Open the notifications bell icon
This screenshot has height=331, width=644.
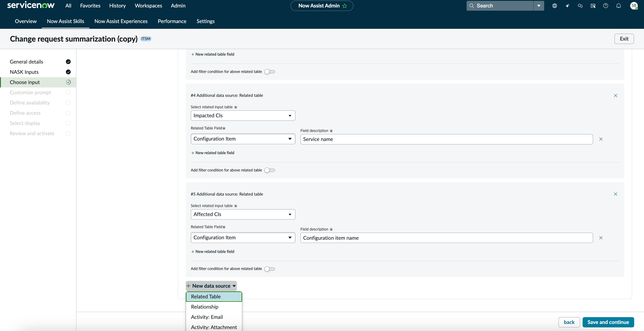pos(618,6)
